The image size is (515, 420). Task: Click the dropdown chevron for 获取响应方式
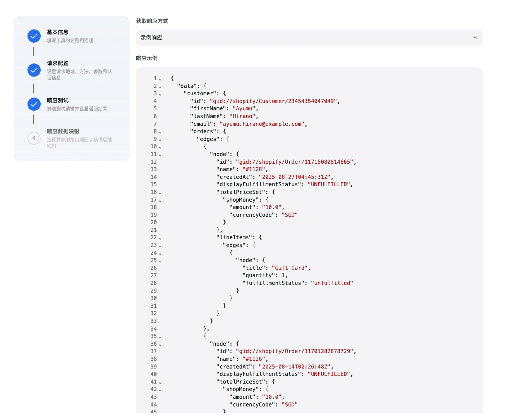475,38
